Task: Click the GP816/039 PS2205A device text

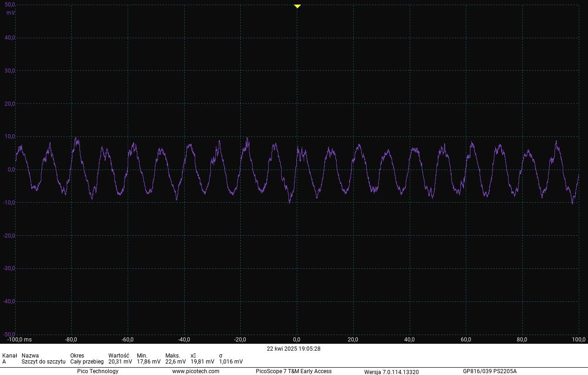Action: click(x=490, y=371)
